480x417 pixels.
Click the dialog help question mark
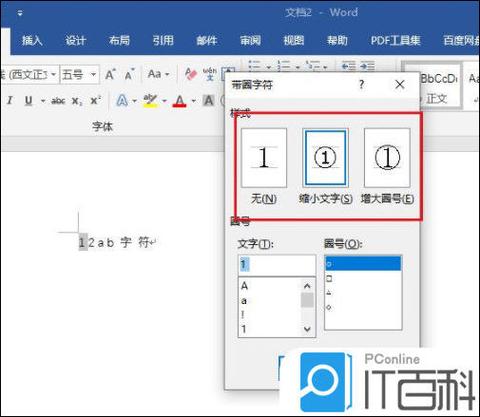coord(362,84)
